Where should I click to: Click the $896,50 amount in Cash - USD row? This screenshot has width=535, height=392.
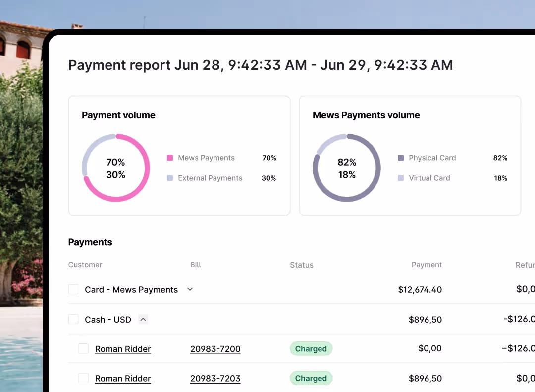425,320
